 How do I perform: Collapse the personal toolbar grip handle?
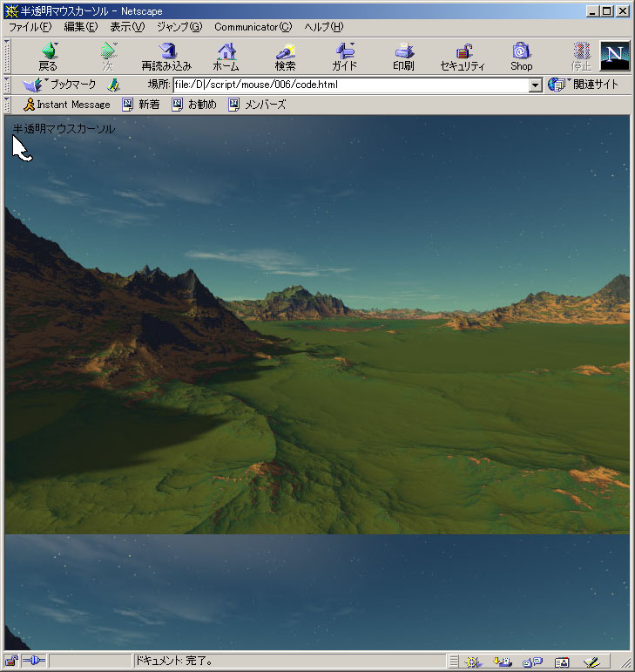point(7,105)
